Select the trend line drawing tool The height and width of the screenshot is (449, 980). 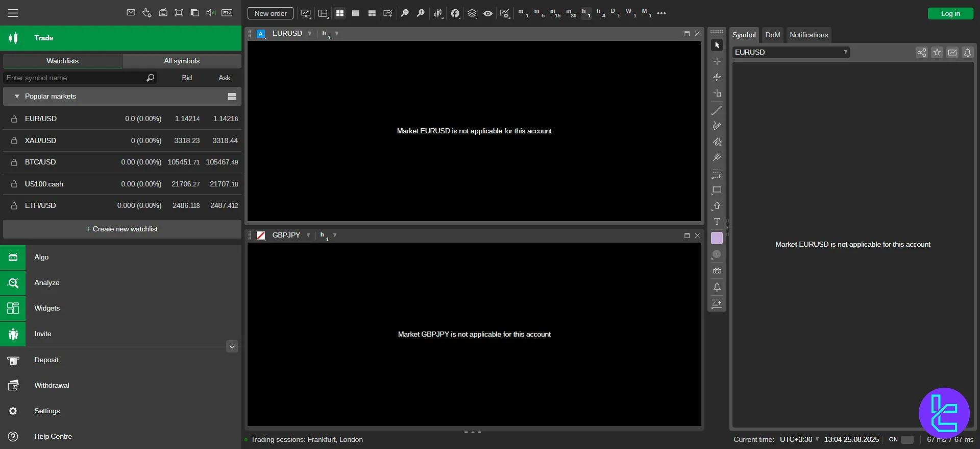(717, 110)
